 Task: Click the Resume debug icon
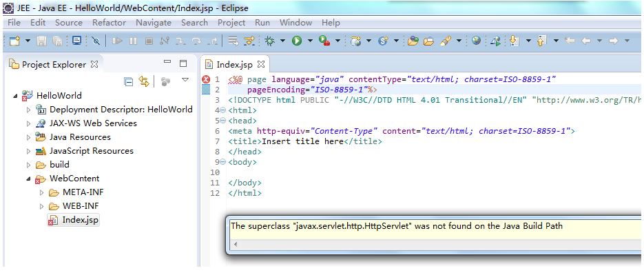pyautogui.click(x=118, y=41)
